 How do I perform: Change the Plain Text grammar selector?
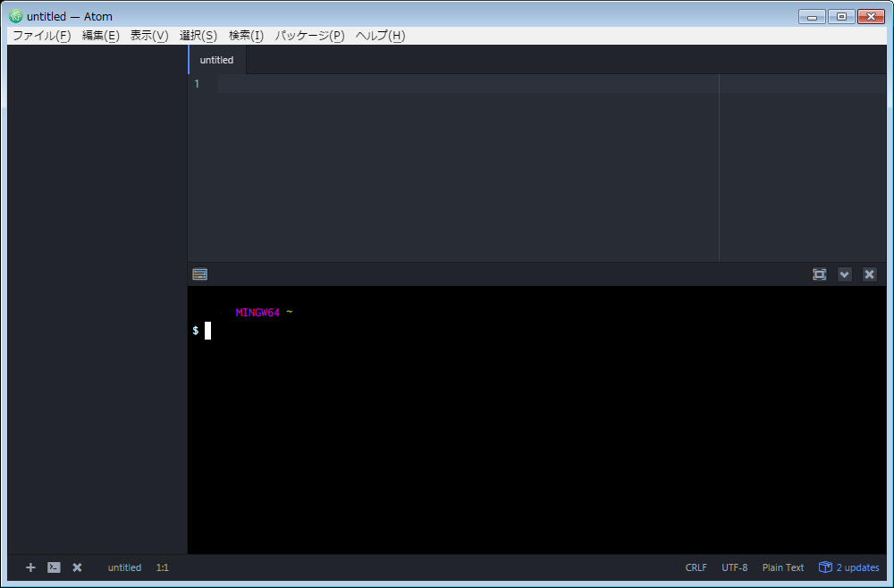click(x=783, y=567)
